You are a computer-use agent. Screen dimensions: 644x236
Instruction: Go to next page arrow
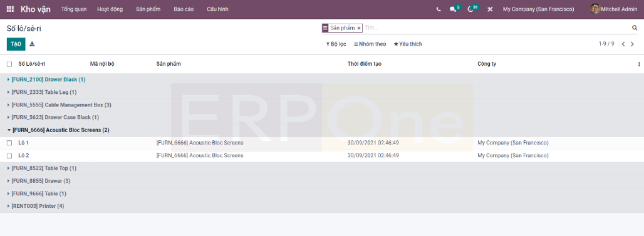click(x=633, y=44)
